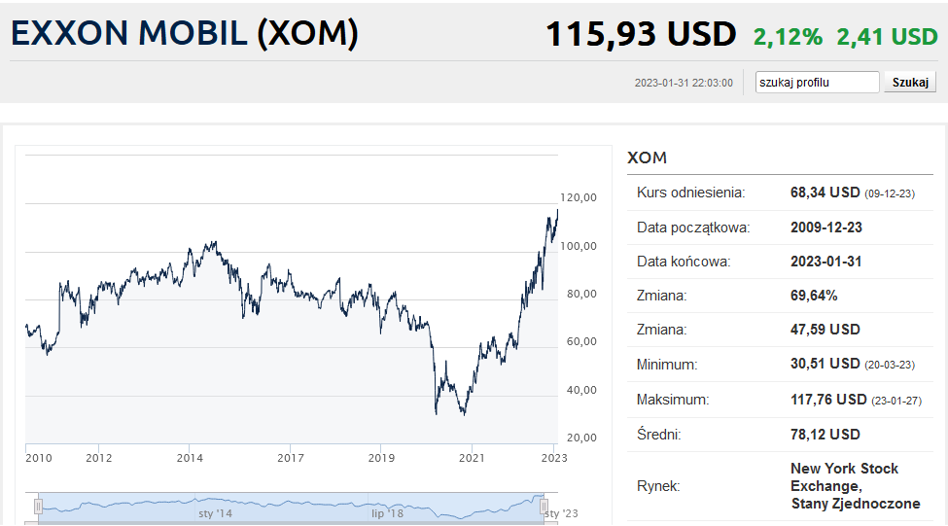This screenshot has width=948, height=526.
Task: Click the 2020 price low on chart
Action: tap(436, 414)
